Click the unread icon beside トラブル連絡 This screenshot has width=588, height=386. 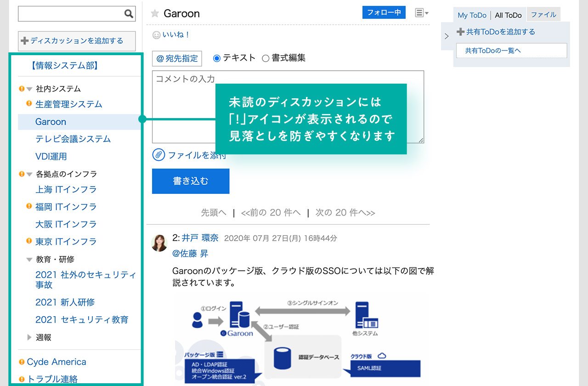(21, 379)
